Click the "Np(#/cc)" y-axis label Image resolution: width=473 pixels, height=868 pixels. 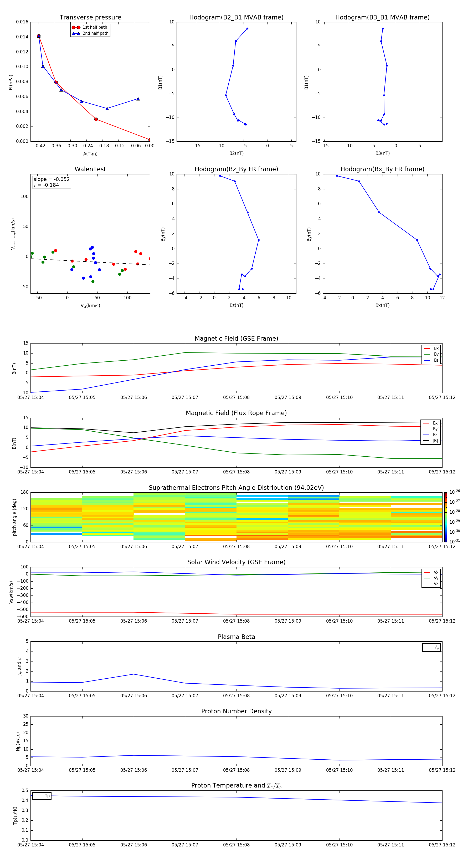tap(18, 741)
